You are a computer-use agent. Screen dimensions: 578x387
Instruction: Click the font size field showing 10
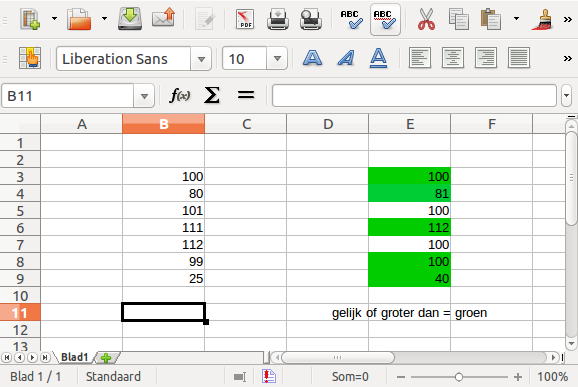click(x=244, y=59)
